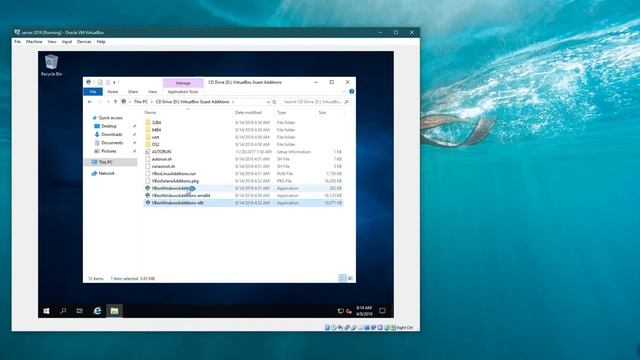Open the VirtualBox Devices menu
This screenshot has width=640, height=360.
(84, 42)
